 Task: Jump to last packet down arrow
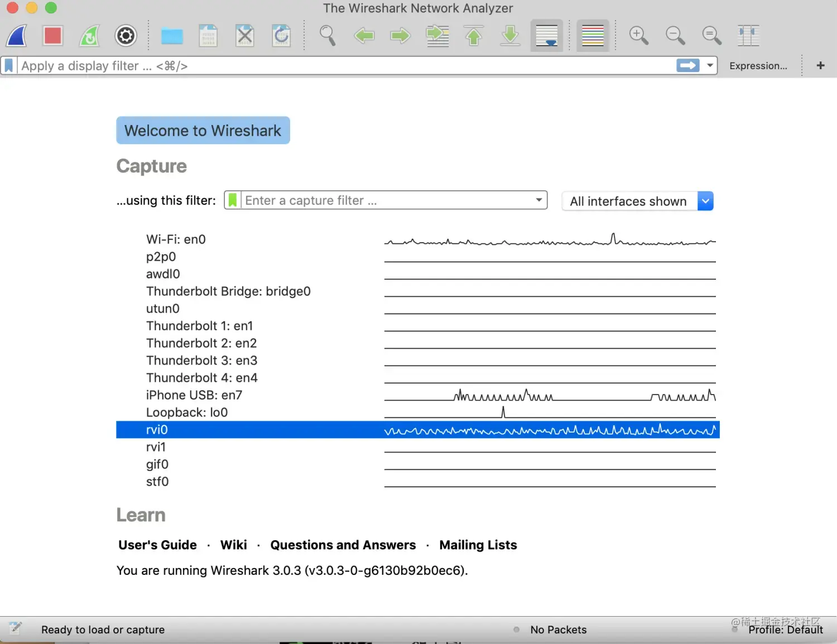click(x=510, y=36)
